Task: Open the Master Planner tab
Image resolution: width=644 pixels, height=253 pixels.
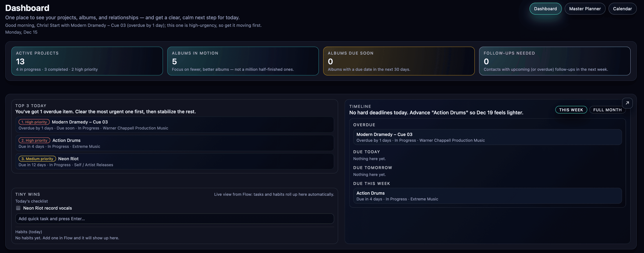Action: coord(585,8)
